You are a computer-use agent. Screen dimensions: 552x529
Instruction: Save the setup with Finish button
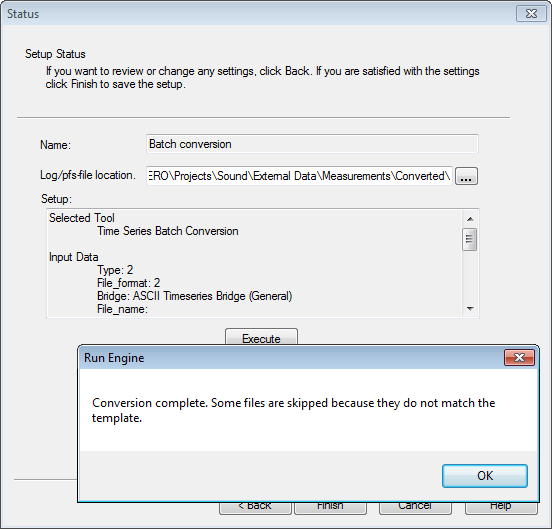[330, 508]
